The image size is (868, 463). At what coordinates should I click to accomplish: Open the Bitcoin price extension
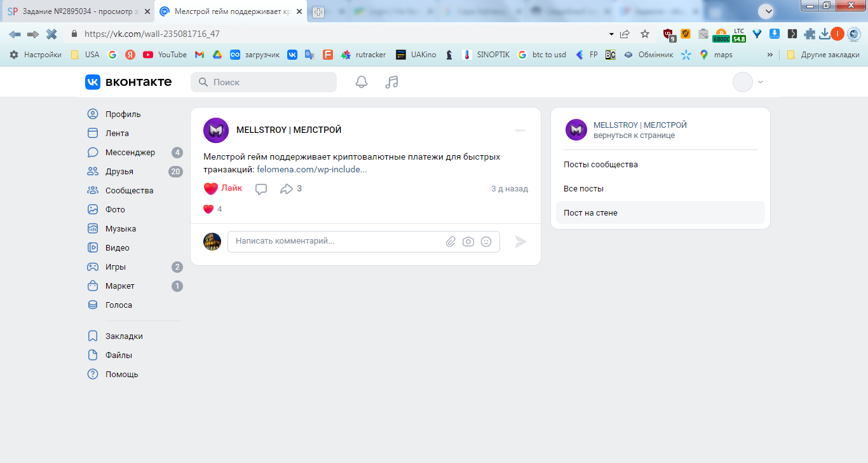pos(721,35)
